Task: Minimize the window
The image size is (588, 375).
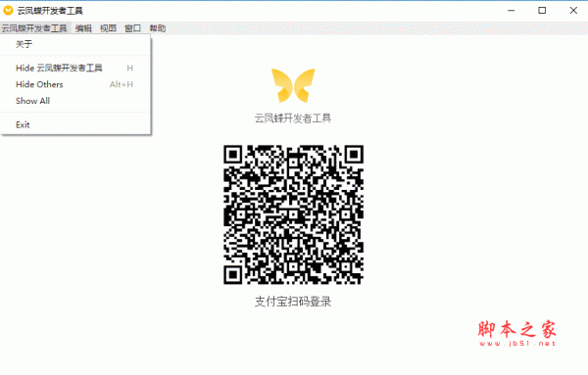Action: click(x=512, y=11)
